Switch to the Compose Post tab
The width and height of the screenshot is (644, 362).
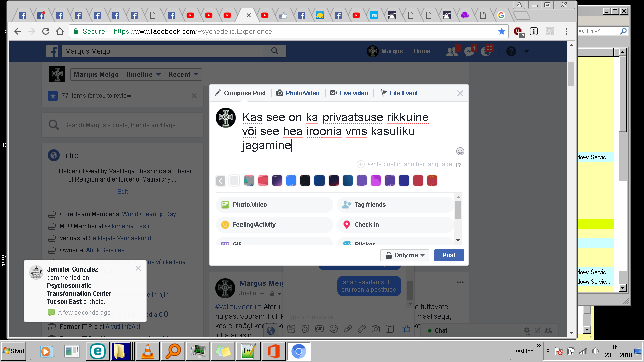[x=240, y=93]
